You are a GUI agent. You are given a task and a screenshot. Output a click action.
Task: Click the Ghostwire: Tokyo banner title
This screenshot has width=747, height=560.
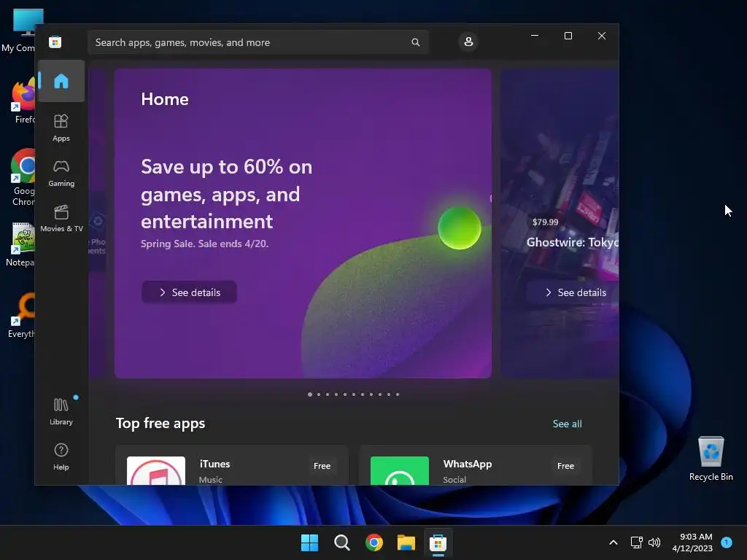click(x=572, y=242)
